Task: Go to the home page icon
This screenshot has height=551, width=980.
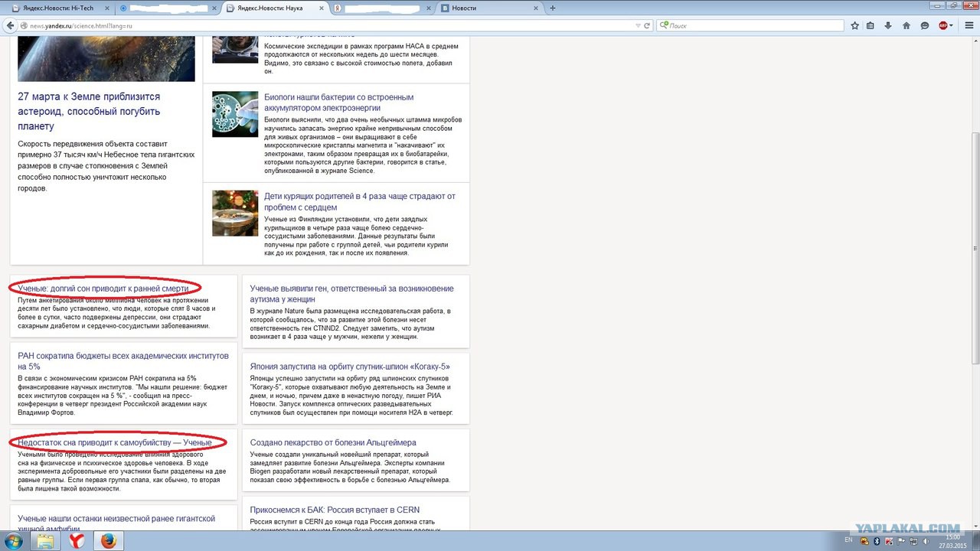Action: click(x=906, y=25)
